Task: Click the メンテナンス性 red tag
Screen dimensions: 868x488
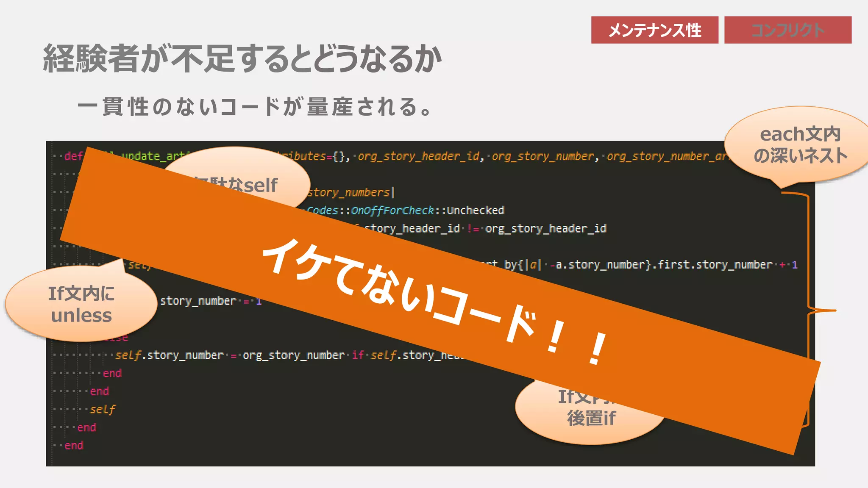Action: pos(654,30)
